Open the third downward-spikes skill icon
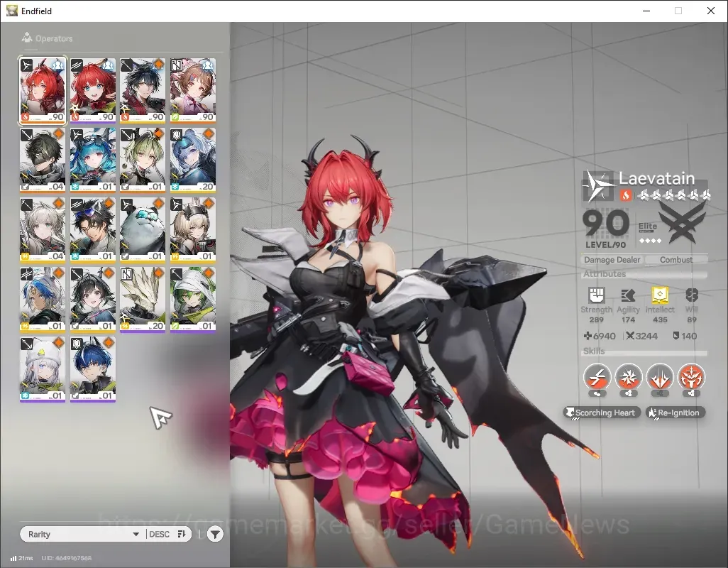 [x=660, y=377]
